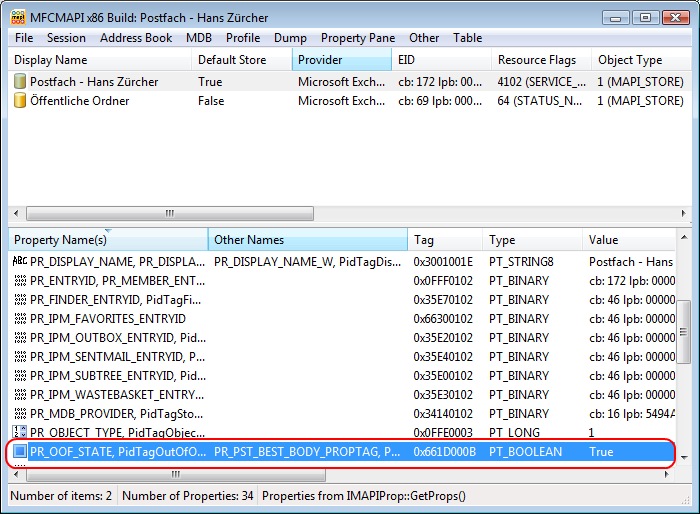Viewport: 700px width, 514px height.
Task: Click the 64 (STATUS_N... resource flags cell
Action: point(540,101)
